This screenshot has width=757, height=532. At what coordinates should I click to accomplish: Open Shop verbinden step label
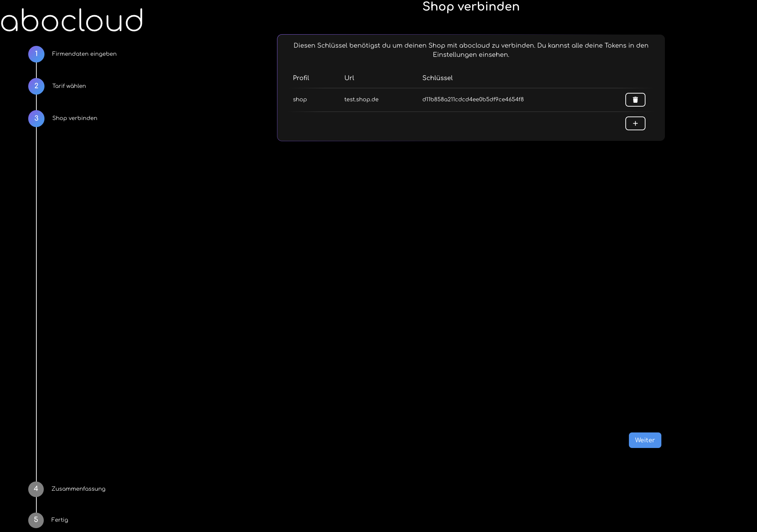click(74, 118)
